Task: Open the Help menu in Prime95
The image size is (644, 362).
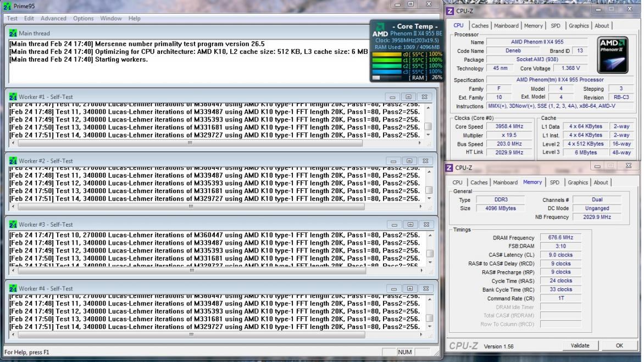Action: coord(134,18)
